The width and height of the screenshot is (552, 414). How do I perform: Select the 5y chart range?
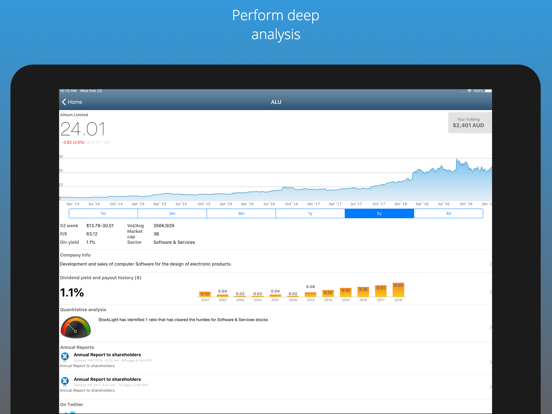[x=379, y=213]
